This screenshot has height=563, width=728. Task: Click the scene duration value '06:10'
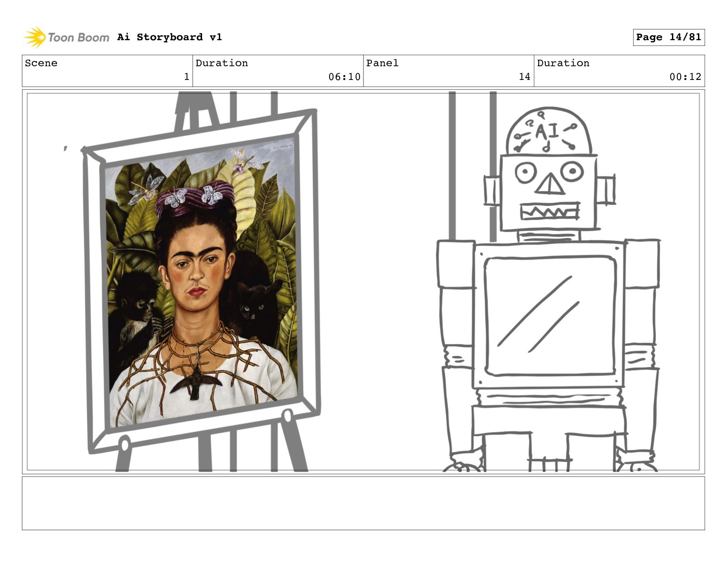[344, 77]
